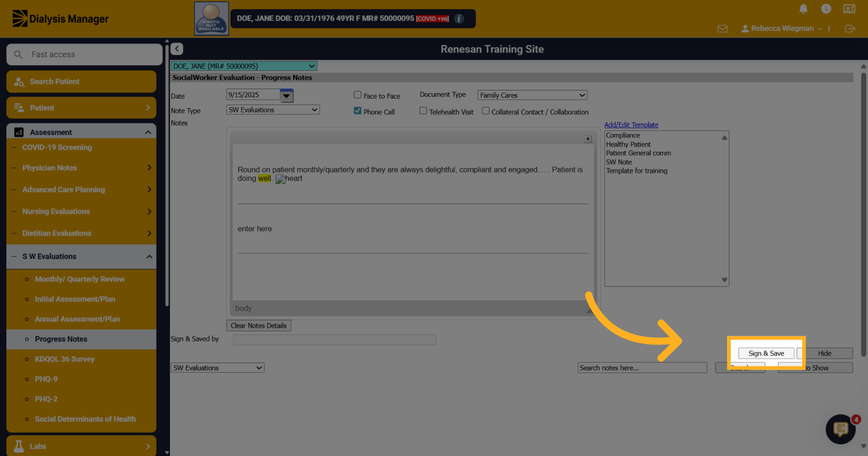Click the Search notes here field
The height and width of the screenshot is (456, 868).
coord(642,367)
